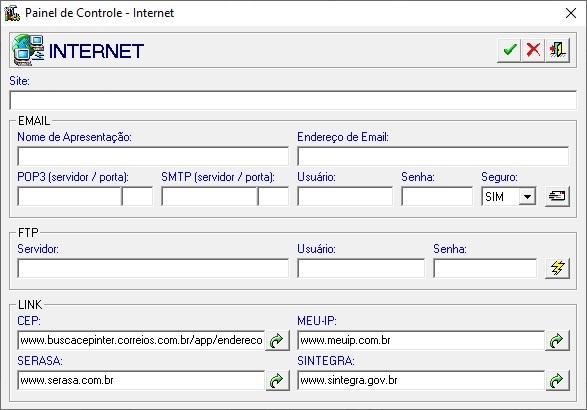Click the Endereço de Email field
587x410 pixels.
tap(433, 156)
